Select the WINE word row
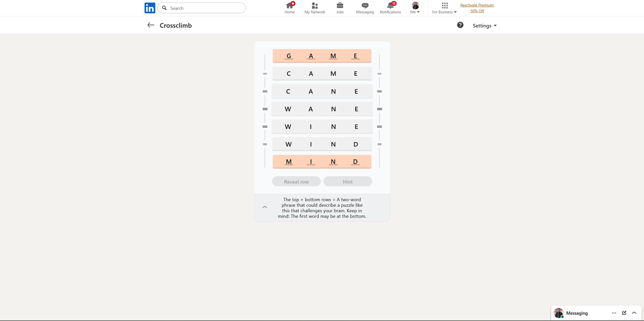The width and height of the screenshot is (644, 321). [322, 127]
